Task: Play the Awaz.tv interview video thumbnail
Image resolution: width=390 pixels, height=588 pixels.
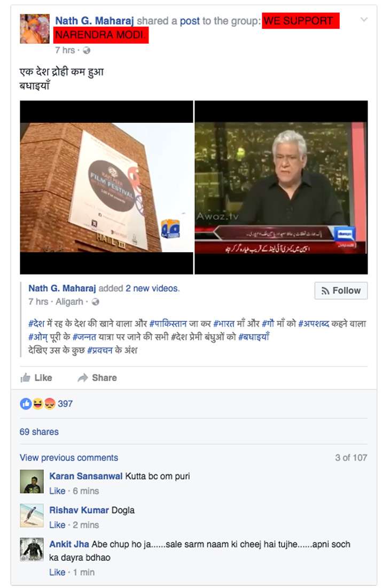Action: [x=281, y=187]
